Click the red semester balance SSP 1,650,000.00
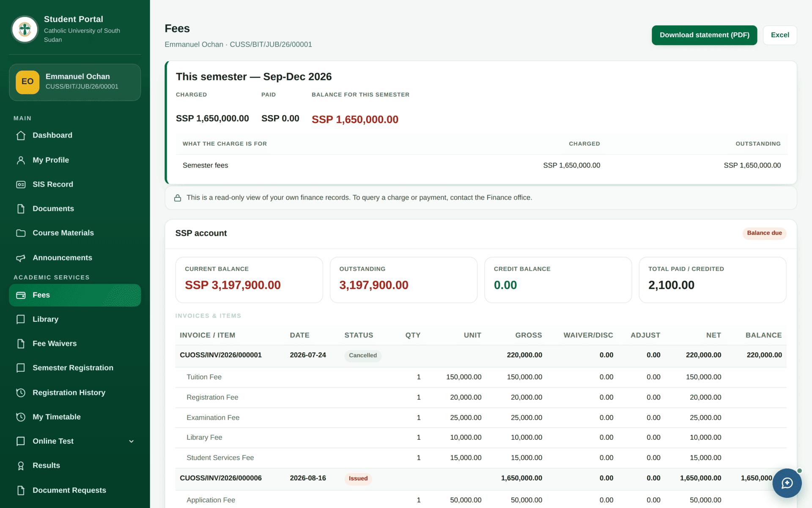The image size is (812, 508). pyautogui.click(x=355, y=119)
